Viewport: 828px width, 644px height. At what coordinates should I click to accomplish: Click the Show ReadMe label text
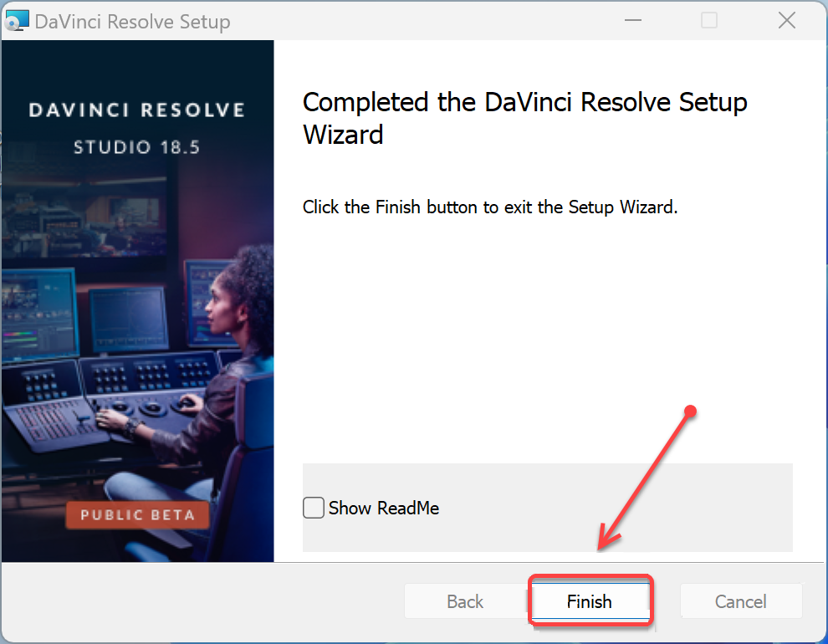[x=384, y=508]
